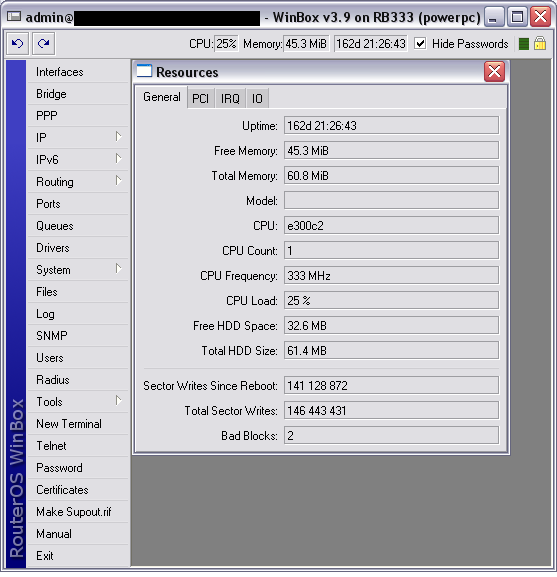The height and width of the screenshot is (577, 557).
Task: Open the Telnet menu item
Action: [x=78, y=446]
